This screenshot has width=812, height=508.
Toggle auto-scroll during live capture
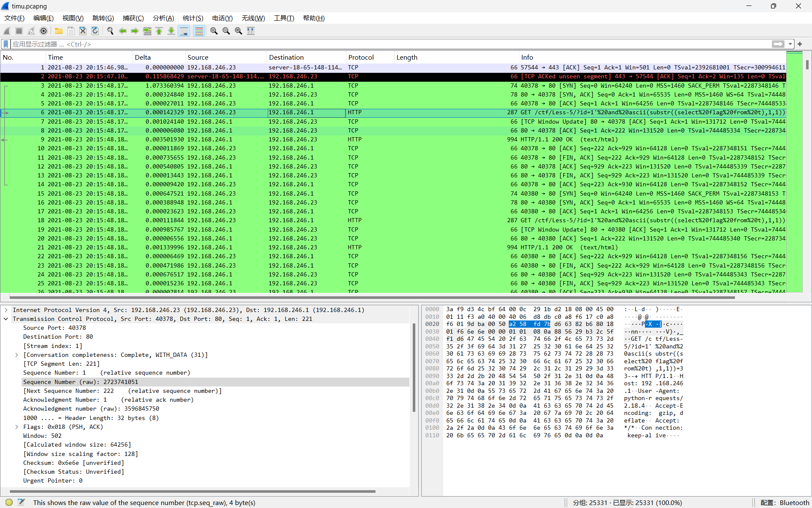tap(184, 31)
